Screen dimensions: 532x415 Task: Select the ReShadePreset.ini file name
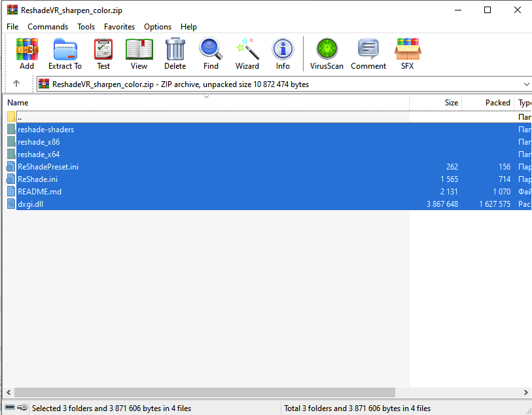[48, 167]
